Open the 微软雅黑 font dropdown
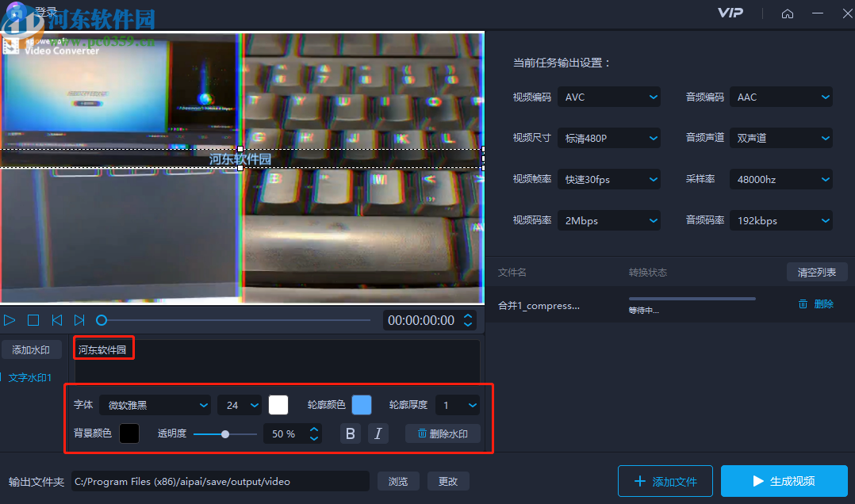 155,405
